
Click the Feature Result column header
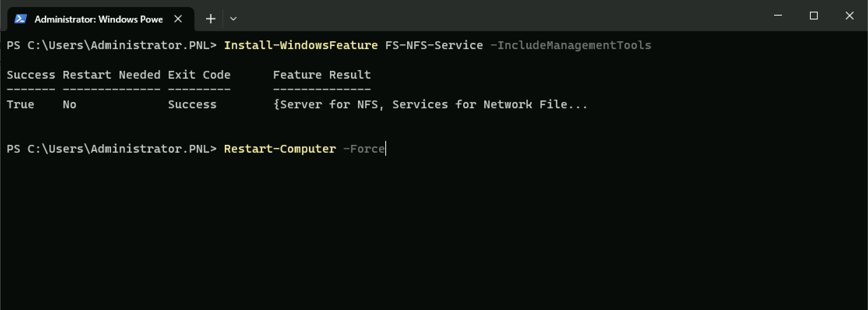point(322,75)
